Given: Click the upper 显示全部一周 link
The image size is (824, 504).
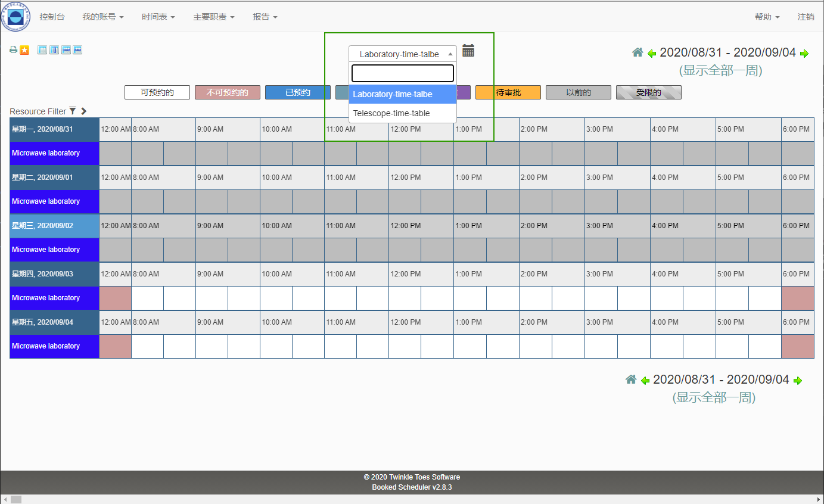Looking at the screenshot, I should (720, 70).
